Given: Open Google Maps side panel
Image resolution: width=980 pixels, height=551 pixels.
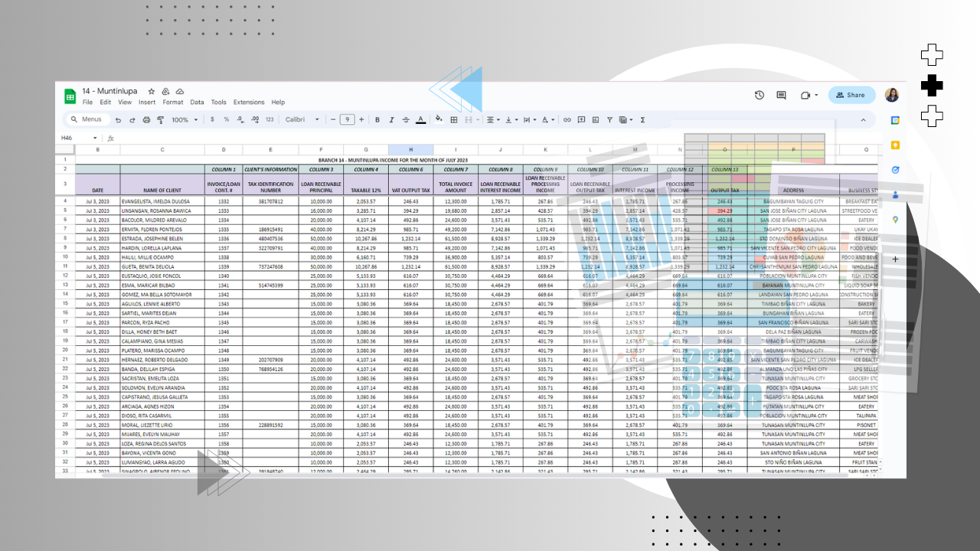Looking at the screenshot, I should 895,220.
